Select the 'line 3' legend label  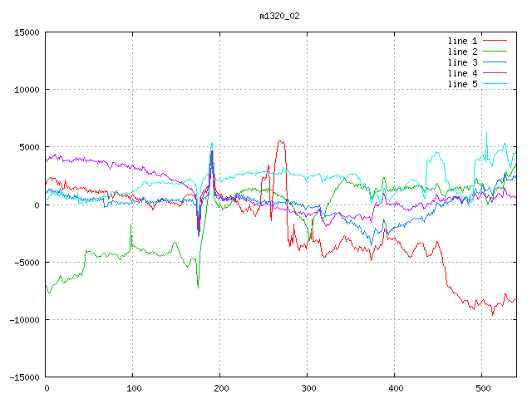(463, 62)
